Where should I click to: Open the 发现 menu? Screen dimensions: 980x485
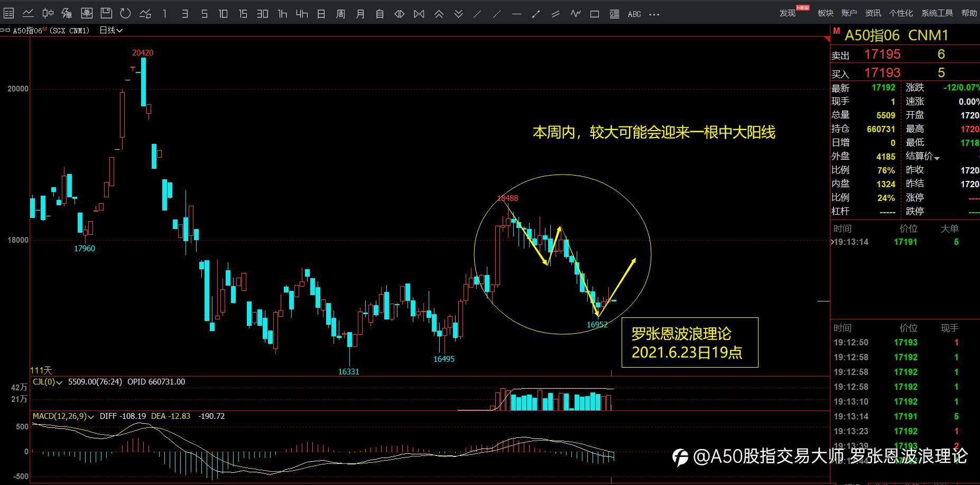point(787,13)
